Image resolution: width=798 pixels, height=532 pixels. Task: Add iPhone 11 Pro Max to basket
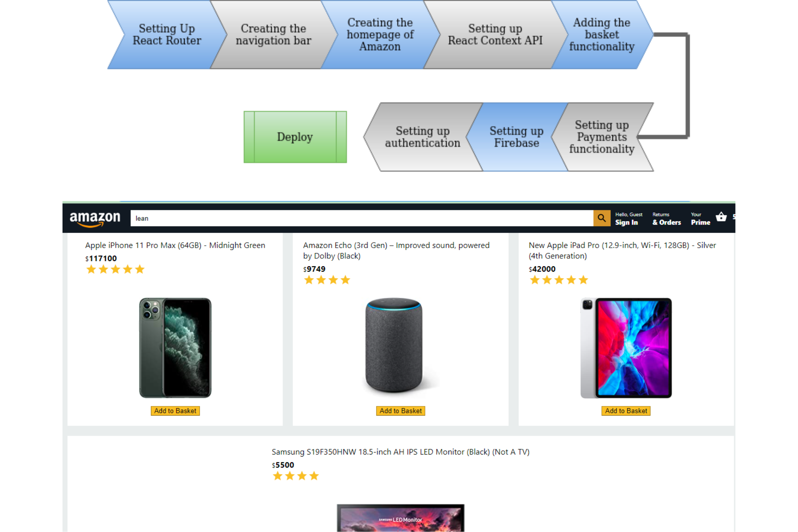[x=176, y=411]
